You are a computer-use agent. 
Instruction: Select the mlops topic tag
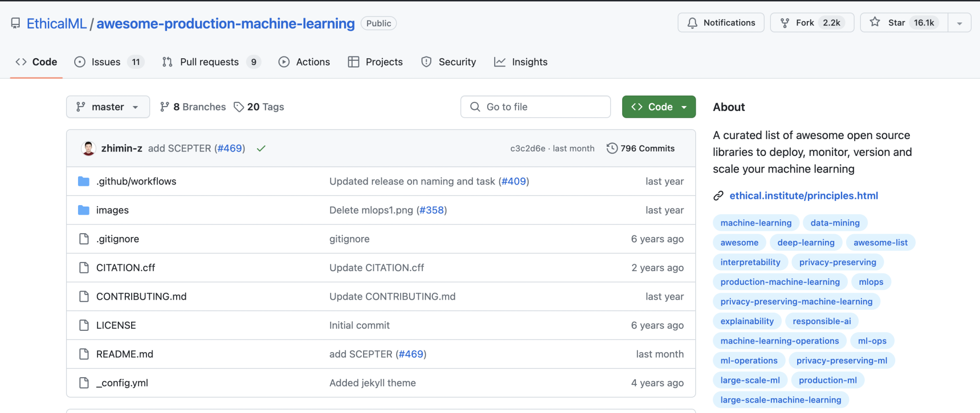pos(871,282)
